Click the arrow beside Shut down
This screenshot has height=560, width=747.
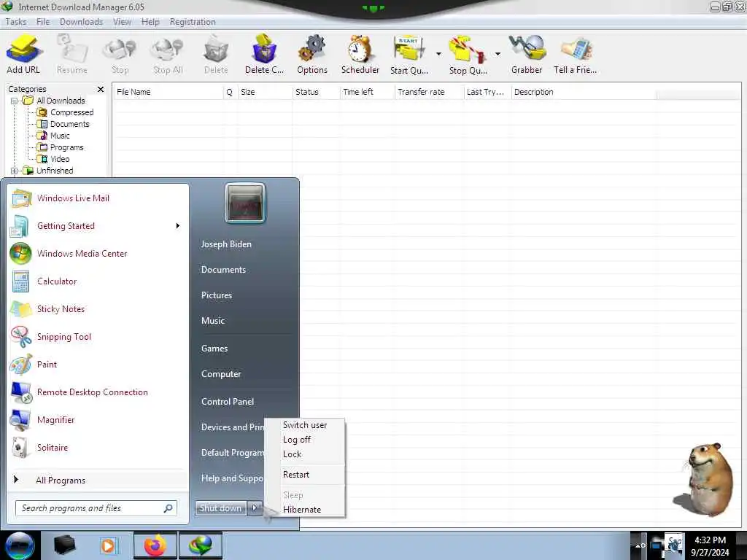tap(255, 508)
